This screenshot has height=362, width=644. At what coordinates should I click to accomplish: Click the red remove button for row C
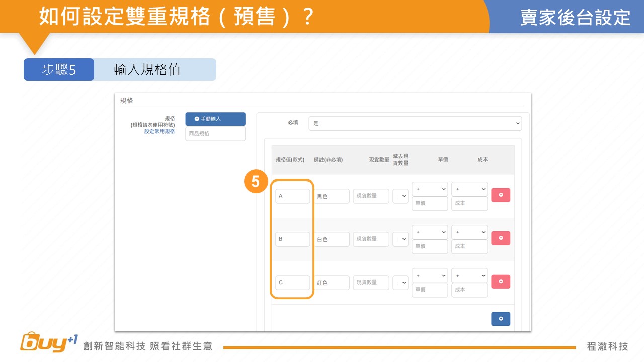[500, 282]
